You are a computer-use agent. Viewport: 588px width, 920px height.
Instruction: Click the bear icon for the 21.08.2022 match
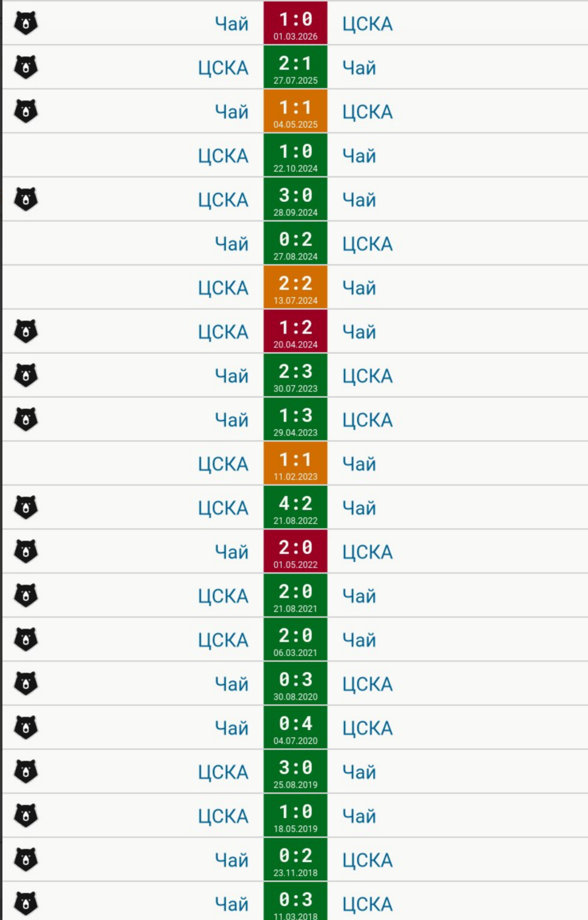coord(26,507)
